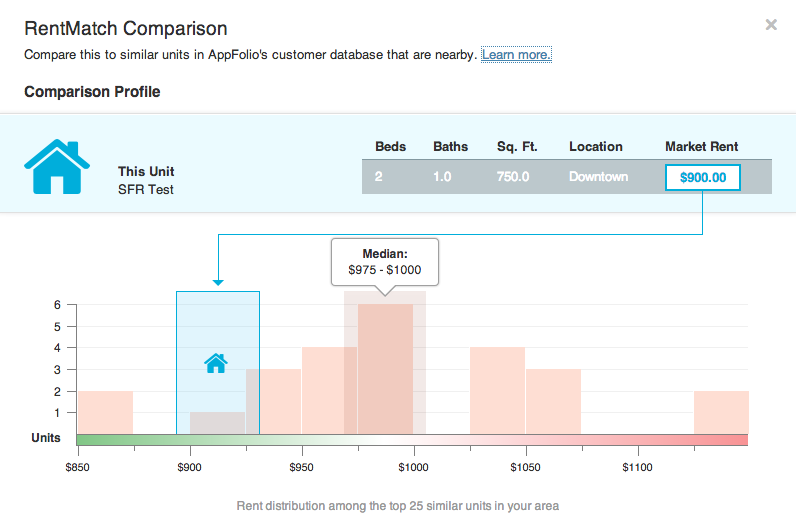Select the tallest histogram bar
Screen dimensions: 796x528
coord(385,368)
